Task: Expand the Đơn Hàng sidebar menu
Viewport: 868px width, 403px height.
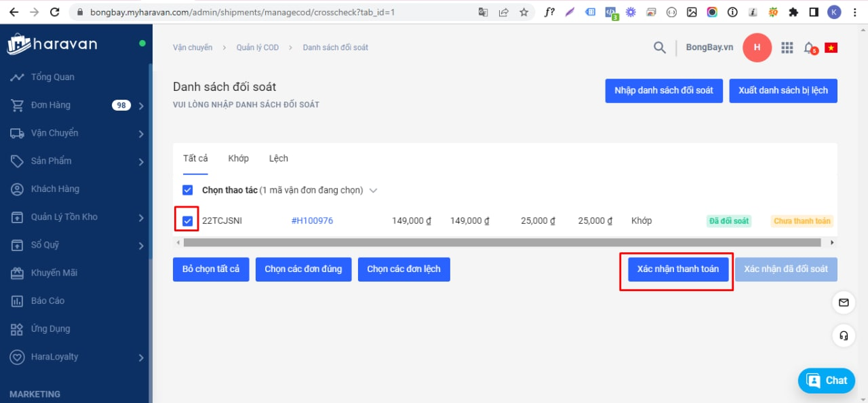Action: pos(141,106)
